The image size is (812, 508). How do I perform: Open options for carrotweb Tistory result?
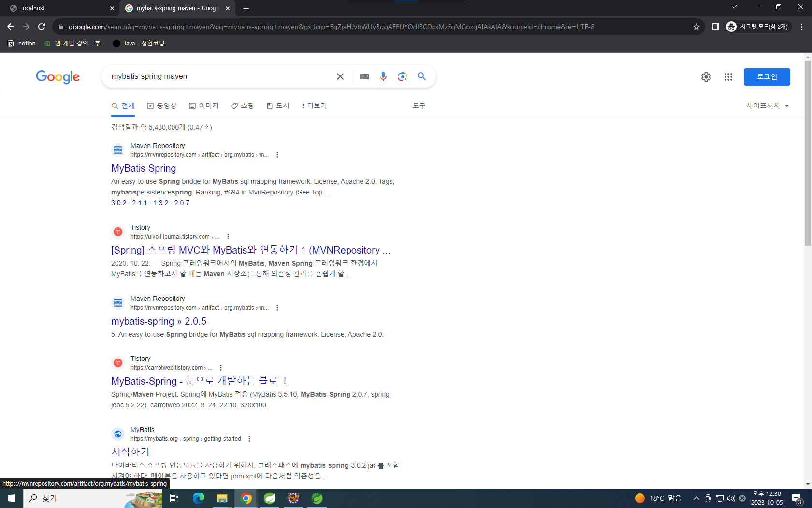pos(221,368)
